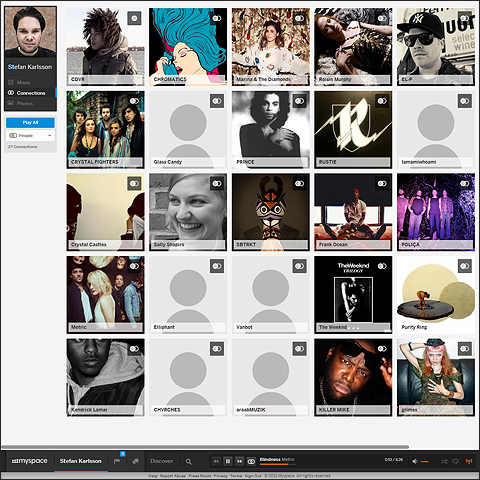The height and width of the screenshot is (480, 480).
Task: Click the connection icon on the Crystal Castles tile
Action: click(134, 183)
